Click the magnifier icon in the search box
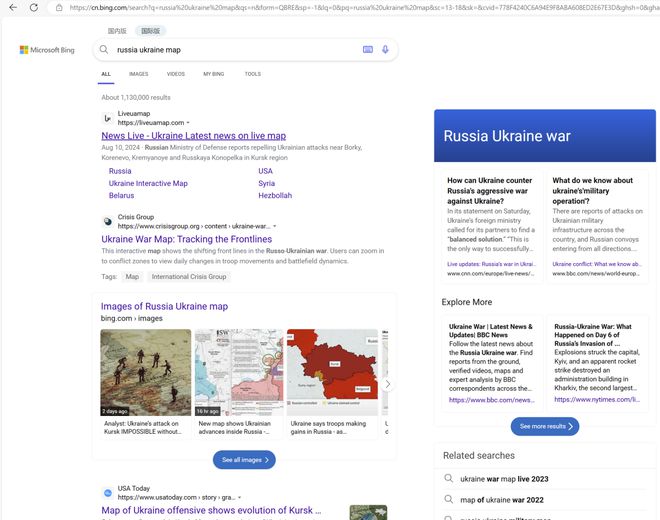660x520 pixels. point(104,50)
